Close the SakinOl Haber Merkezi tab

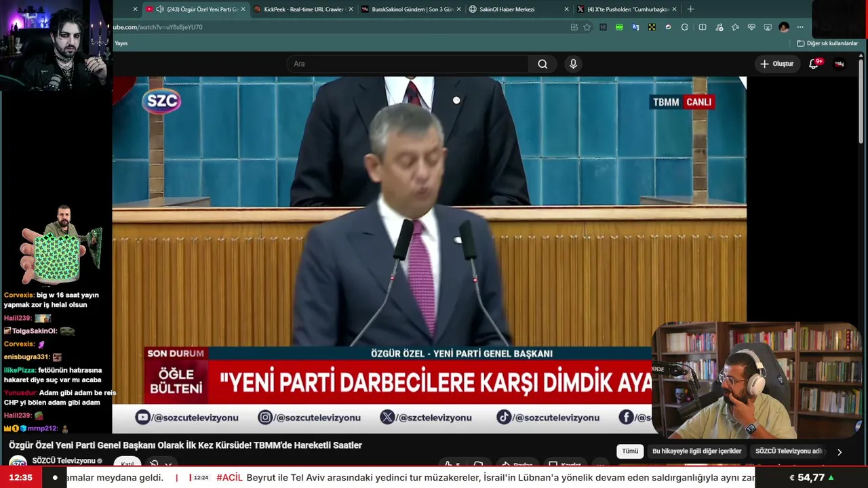567,9
